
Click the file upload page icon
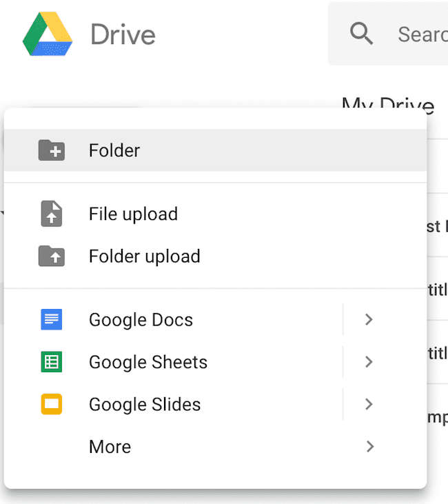[52, 214]
